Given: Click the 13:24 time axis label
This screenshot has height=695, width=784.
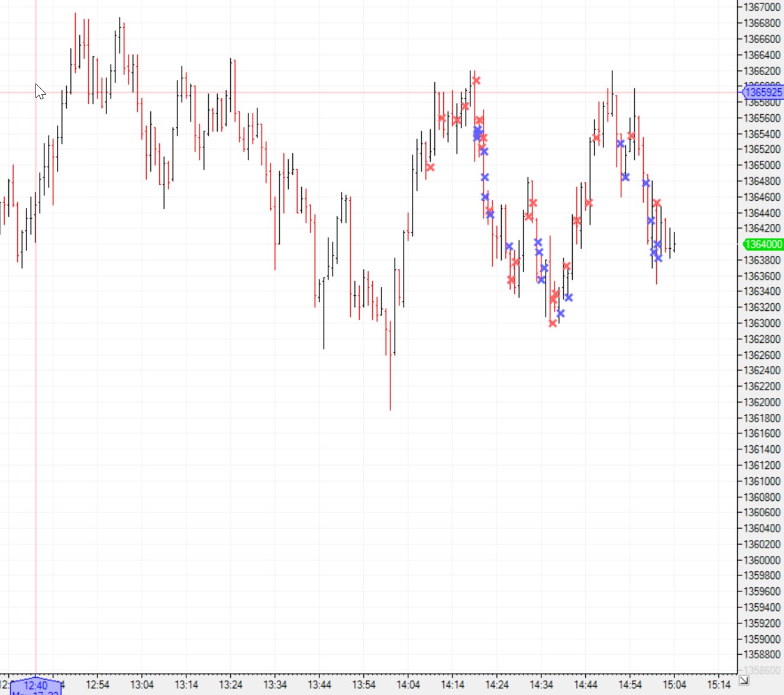Looking at the screenshot, I should click(231, 685).
